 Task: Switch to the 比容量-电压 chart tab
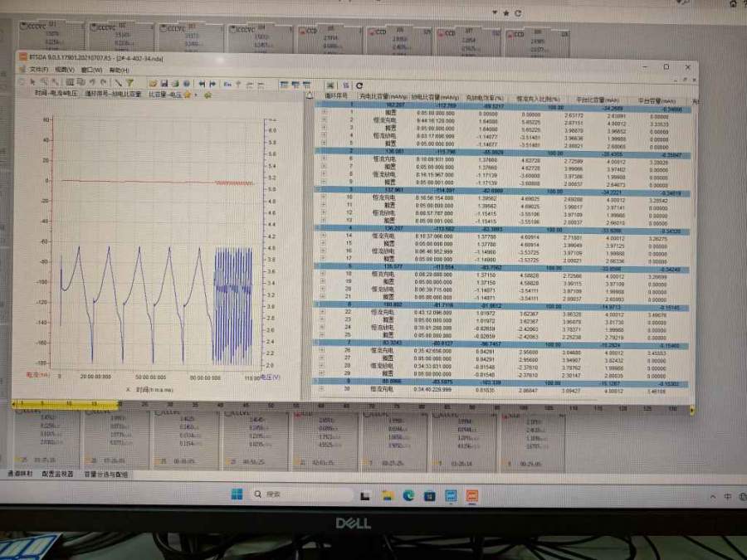165,95
